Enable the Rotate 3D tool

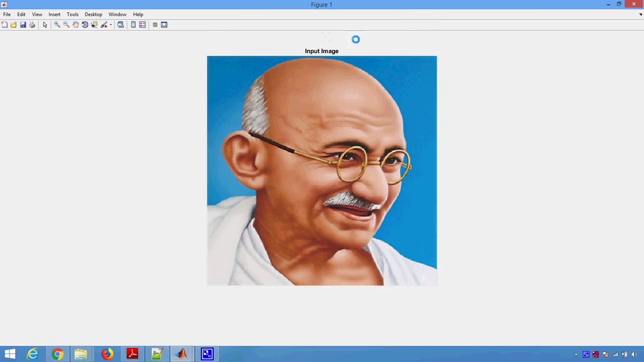(85, 25)
